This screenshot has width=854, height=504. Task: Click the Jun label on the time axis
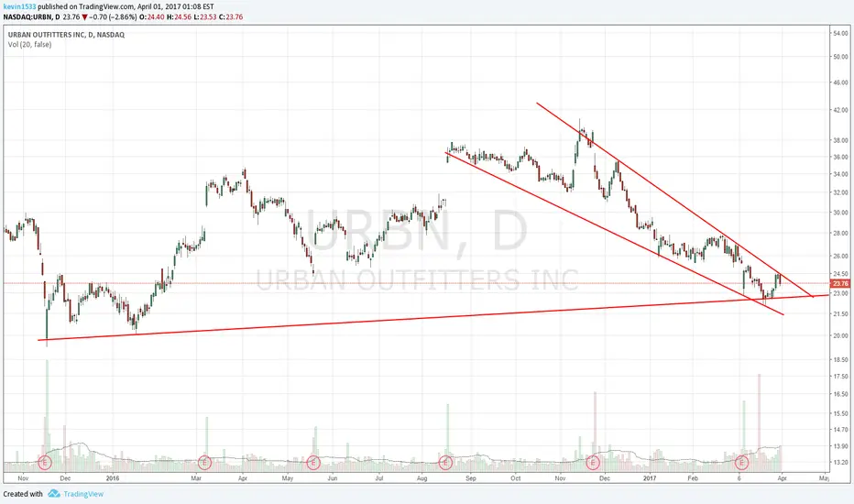333,478
